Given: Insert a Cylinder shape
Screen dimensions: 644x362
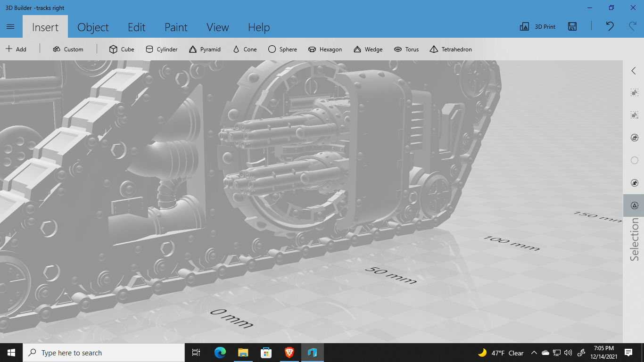Looking at the screenshot, I should coord(161,49).
